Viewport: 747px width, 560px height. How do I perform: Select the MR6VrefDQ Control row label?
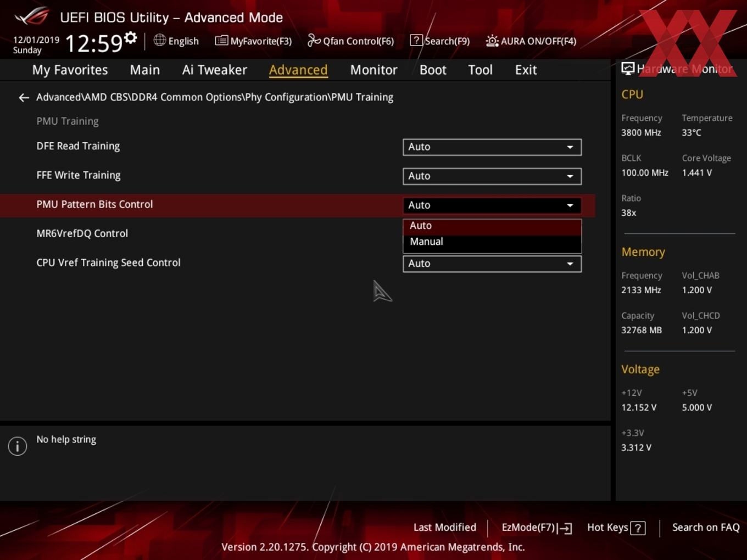[x=82, y=233]
